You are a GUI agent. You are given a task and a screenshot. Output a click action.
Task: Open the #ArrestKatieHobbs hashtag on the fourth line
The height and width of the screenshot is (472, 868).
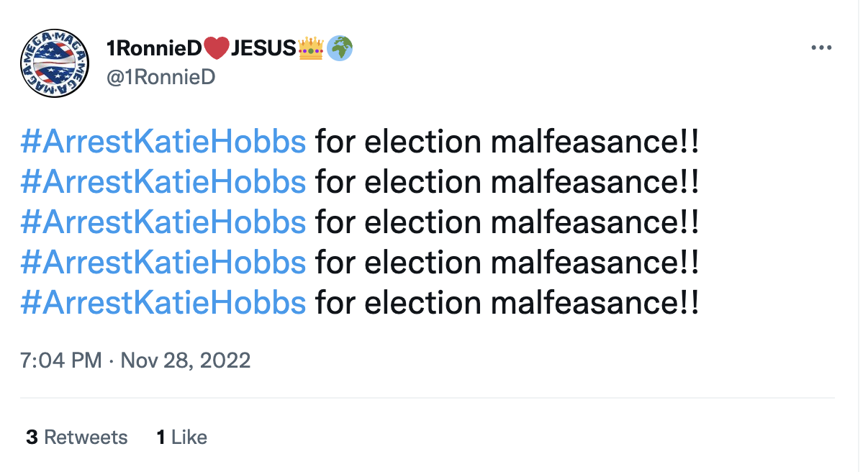coord(161,262)
